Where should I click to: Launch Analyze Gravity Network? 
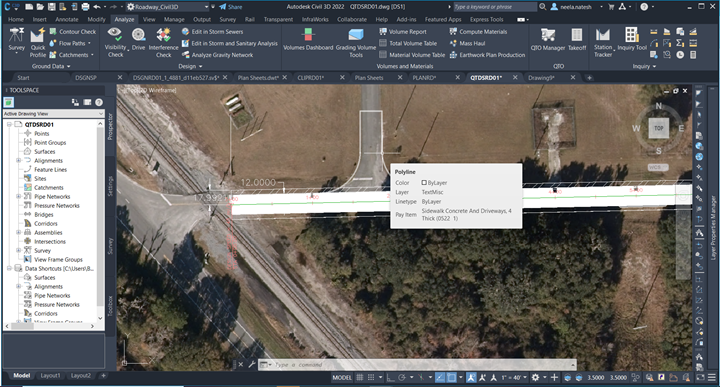point(217,55)
